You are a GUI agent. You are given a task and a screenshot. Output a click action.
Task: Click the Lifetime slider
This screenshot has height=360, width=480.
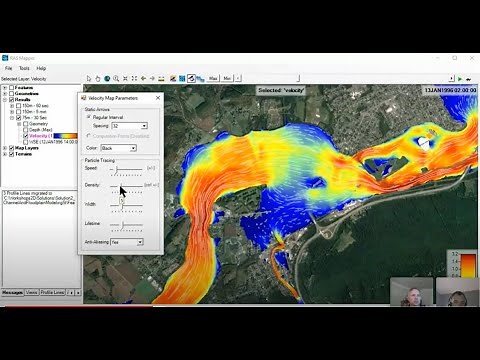pyautogui.click(x=126, y=225)
